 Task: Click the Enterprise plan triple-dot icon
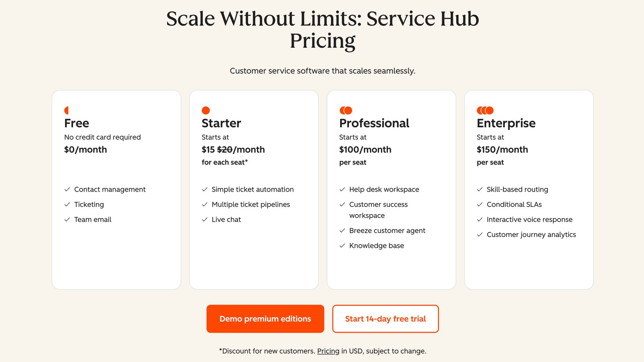tap(484, 110)
